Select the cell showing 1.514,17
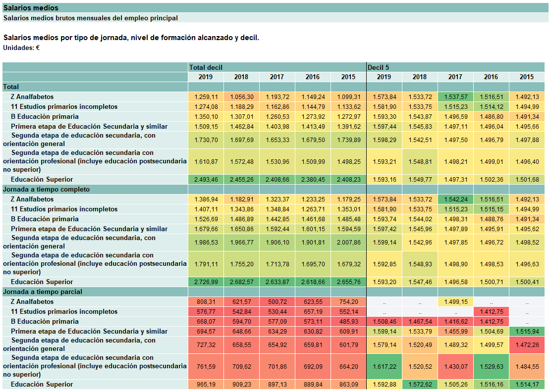552x392 pixels. (x=527, y=385)
